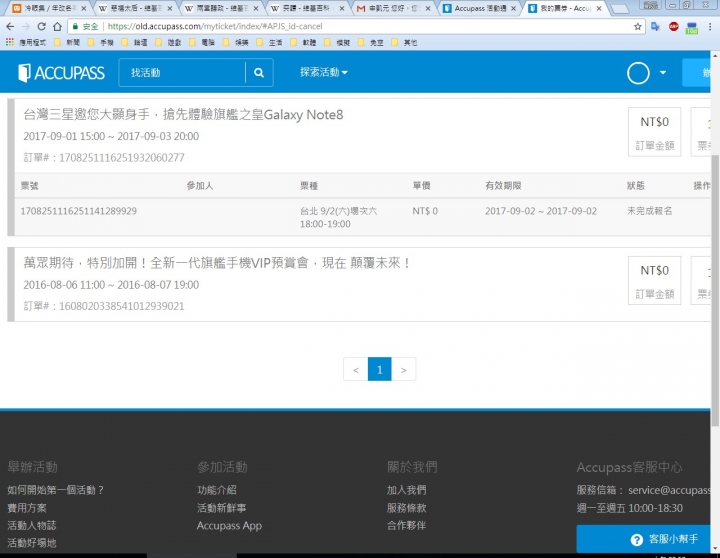Screen dimensions: 720x558
Task: Click the page vertical scrollbar
Action: point(715,289)
